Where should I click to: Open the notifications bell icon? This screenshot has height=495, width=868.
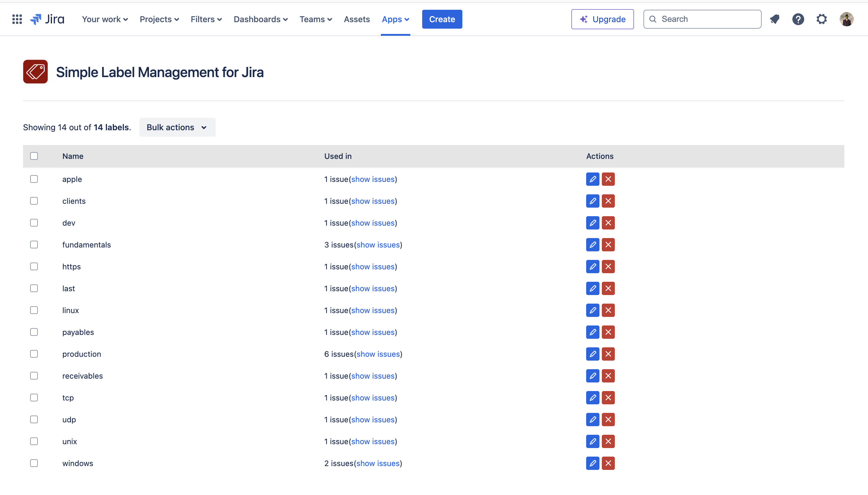tap(775, 19)
